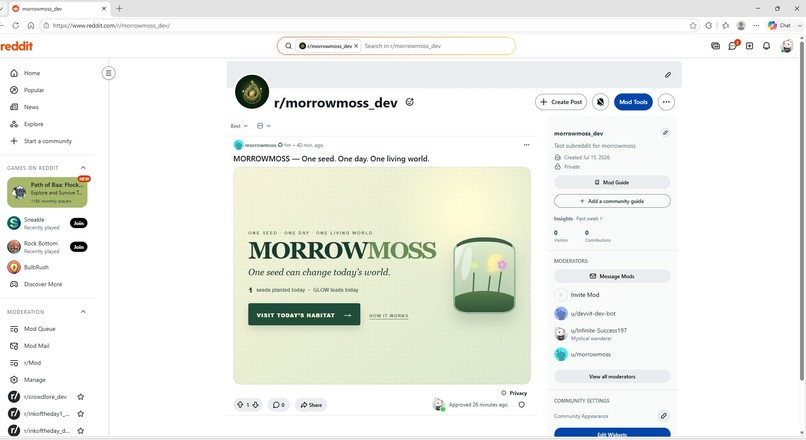The height and width of the screenshot is (440, 806).
Task: Favorite r/inkoftheday1 with the star
Action: pos(81,414)
